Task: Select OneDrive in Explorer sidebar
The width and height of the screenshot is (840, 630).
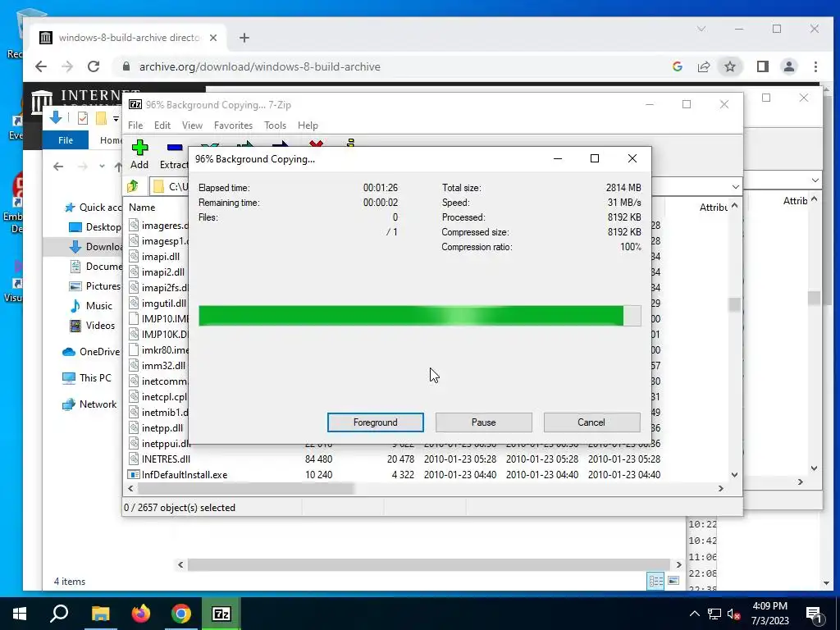Action: pos(91,352)
